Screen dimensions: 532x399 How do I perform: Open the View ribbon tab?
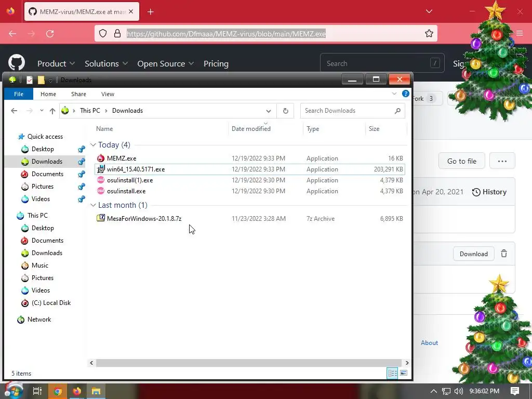(108, 94)
